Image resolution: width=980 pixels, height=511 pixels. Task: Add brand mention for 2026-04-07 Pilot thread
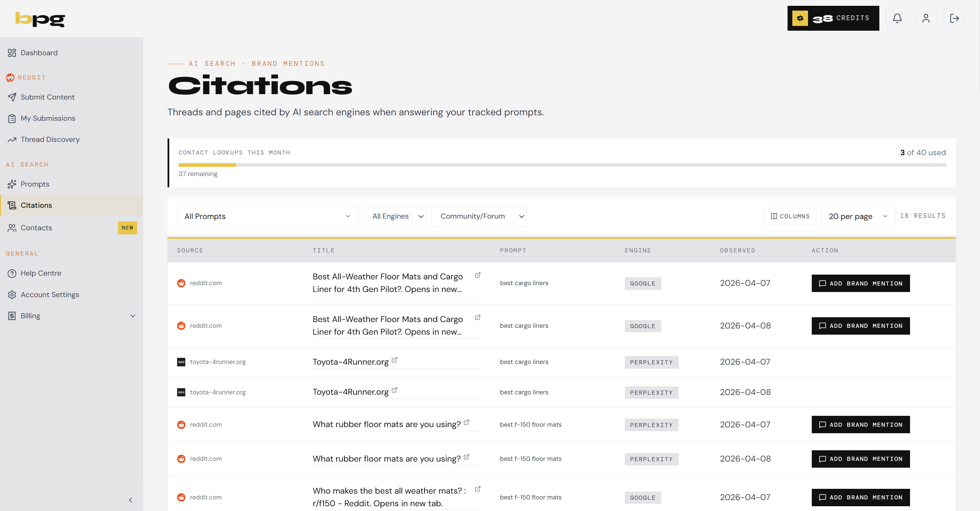pos(861,283)
